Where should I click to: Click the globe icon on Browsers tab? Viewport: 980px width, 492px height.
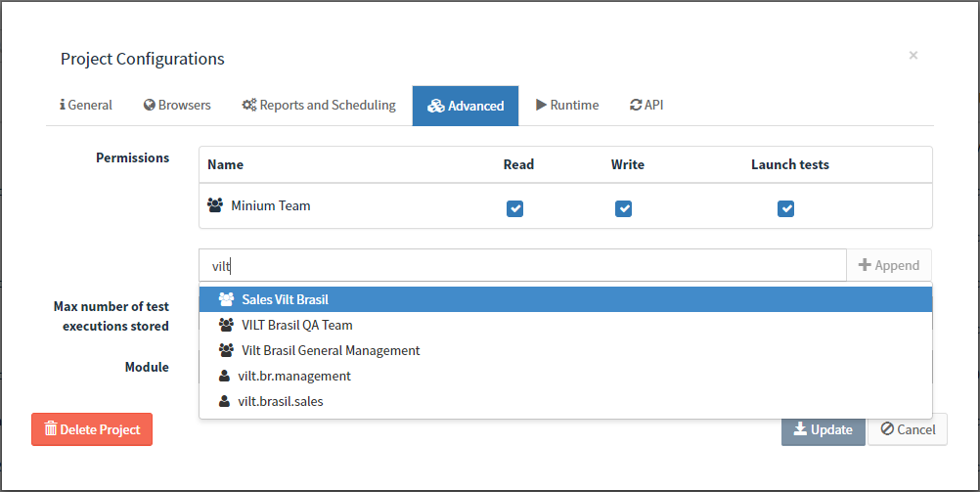tap(150, 105)
